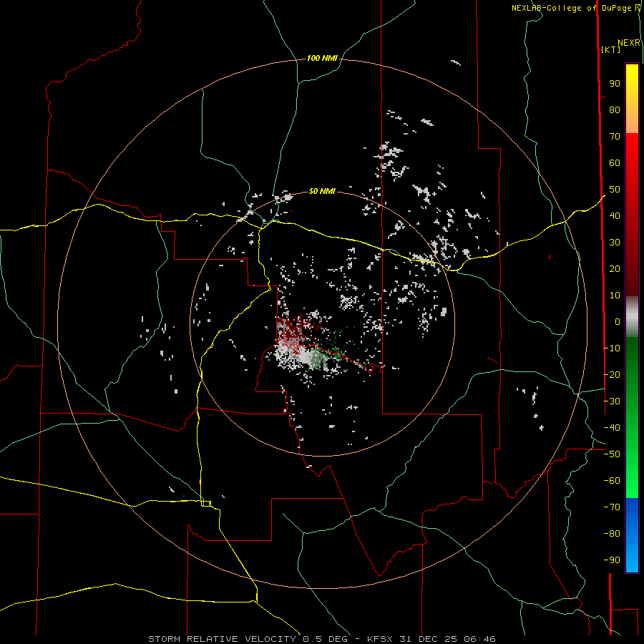Click the -90 value on the velocity scale
Viewport: 644px width, 644px height.
pos(612,560)
